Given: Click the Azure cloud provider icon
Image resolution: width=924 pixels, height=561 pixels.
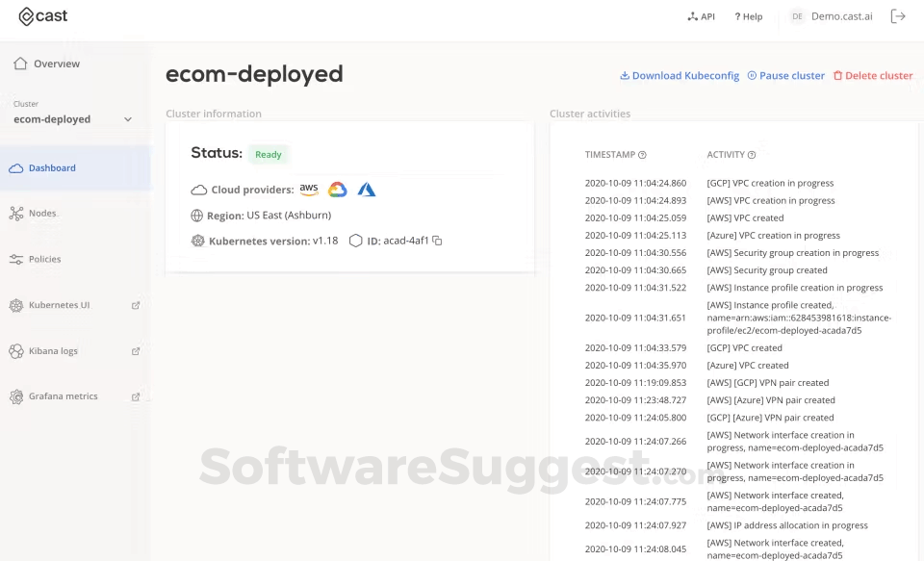Looking at the screenshot, I should pyautogui.click(x=367, y=190).
